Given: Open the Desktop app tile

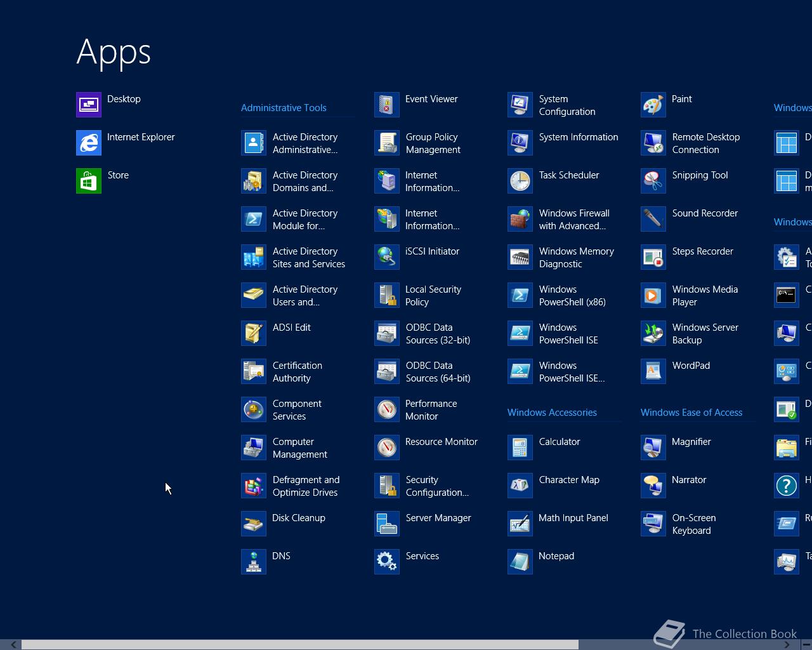Looking at the screenshot, I should click(89, 105).
